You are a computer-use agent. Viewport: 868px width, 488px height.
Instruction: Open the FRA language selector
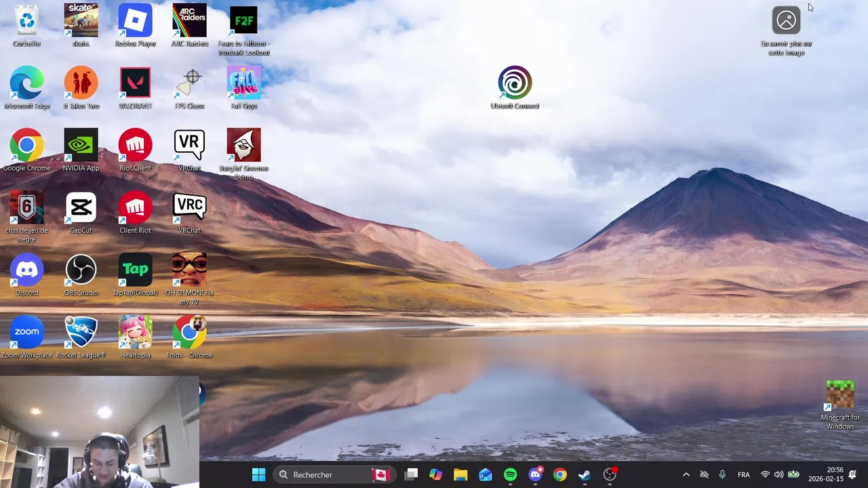(743, 474)
